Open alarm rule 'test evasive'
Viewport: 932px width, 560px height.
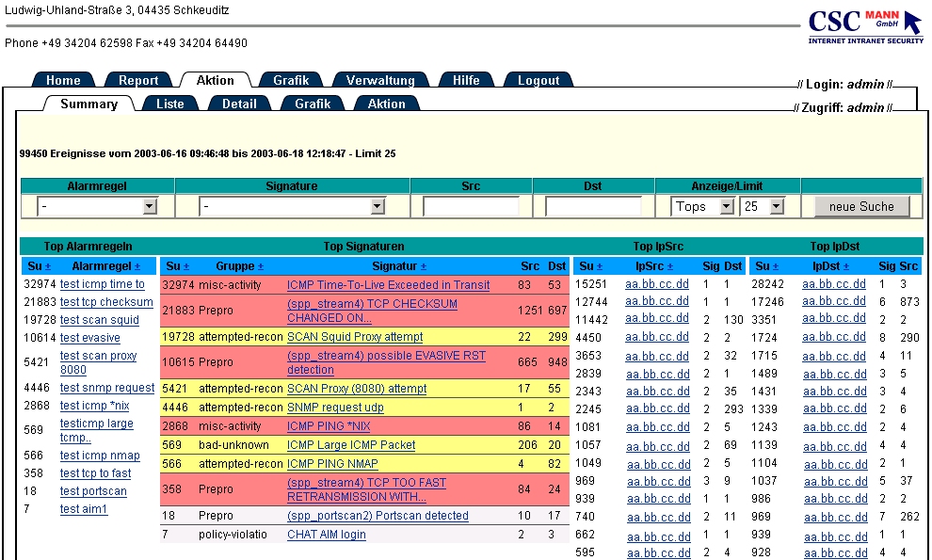(89, 338)
